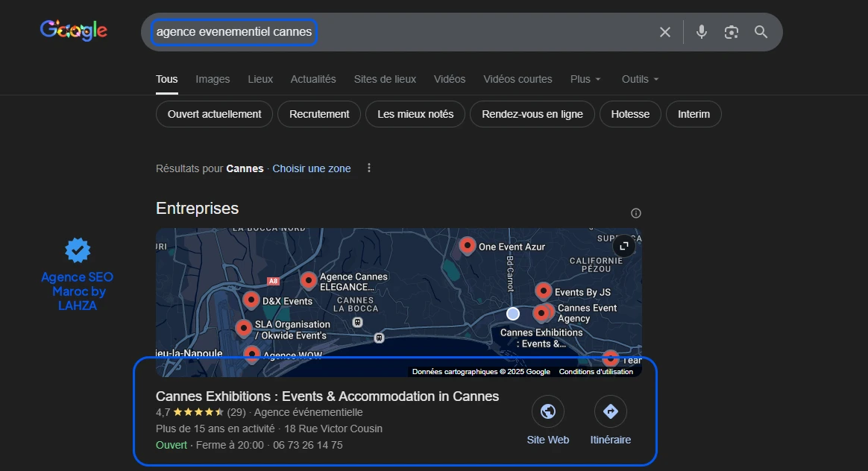Screen dimensions: 868x471
Task: Click the D&X Events map pin
Action: point(251,300)
